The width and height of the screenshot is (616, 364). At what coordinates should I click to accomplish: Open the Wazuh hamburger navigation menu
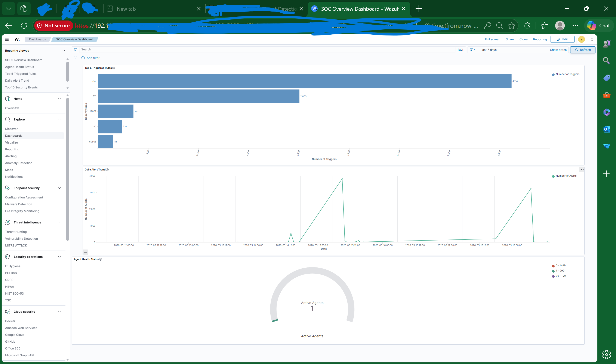7,39
